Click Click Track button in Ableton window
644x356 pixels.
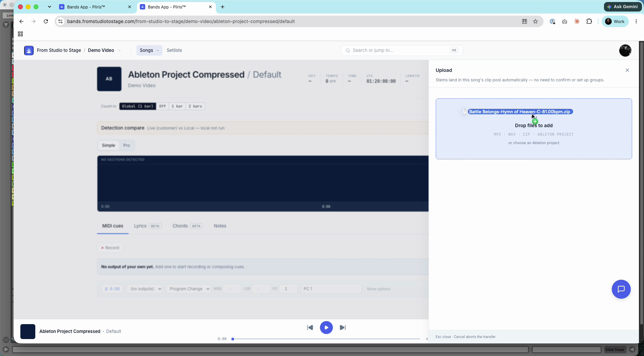(x=615, y=350)
